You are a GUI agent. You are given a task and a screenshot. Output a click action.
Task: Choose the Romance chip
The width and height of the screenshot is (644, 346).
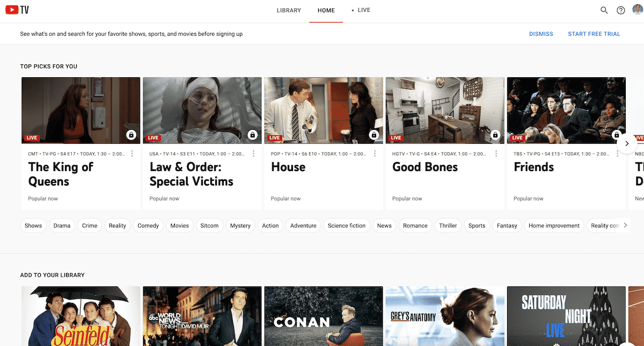[x=415, y=225]
